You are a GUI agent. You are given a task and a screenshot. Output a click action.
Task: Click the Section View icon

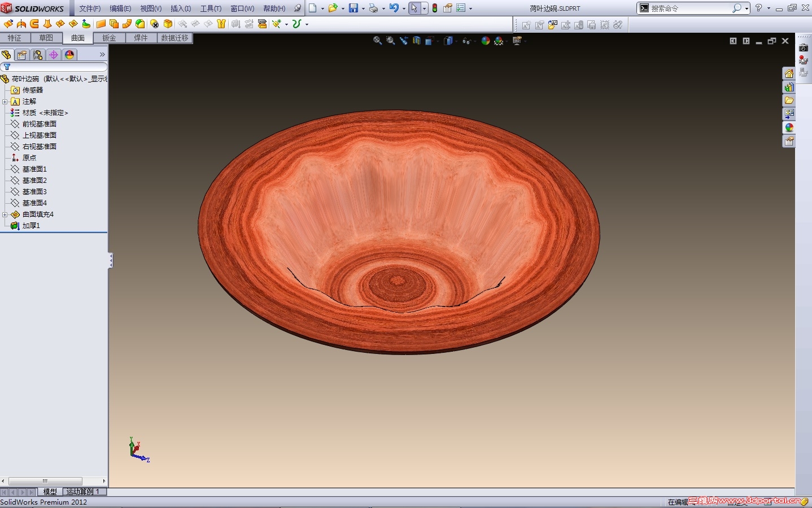coord(417,41)
